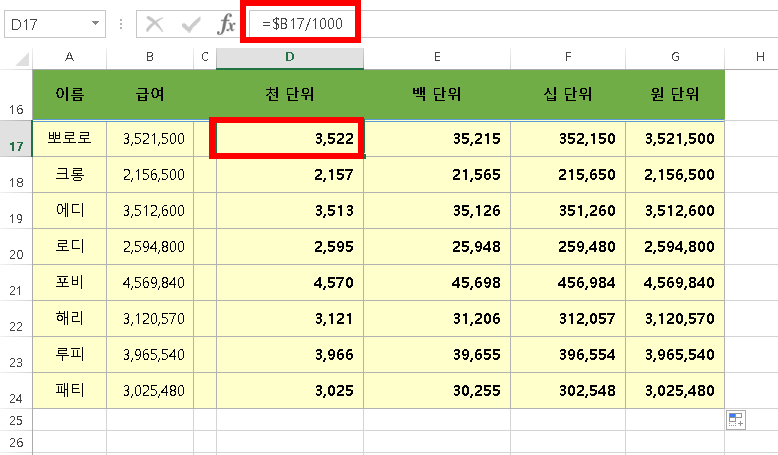Select the name cell 루피
The width and height of the screenshot is (778, 455).
tap(69, 355)
